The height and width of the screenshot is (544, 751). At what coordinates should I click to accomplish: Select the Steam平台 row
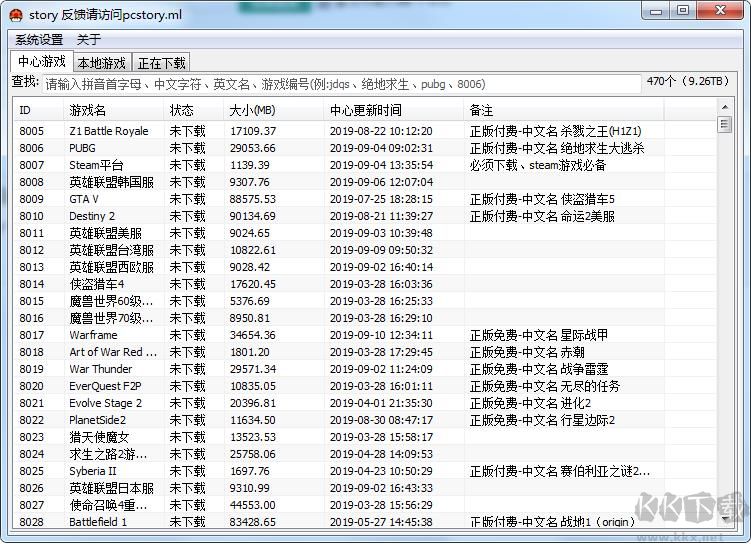point(364,165)
